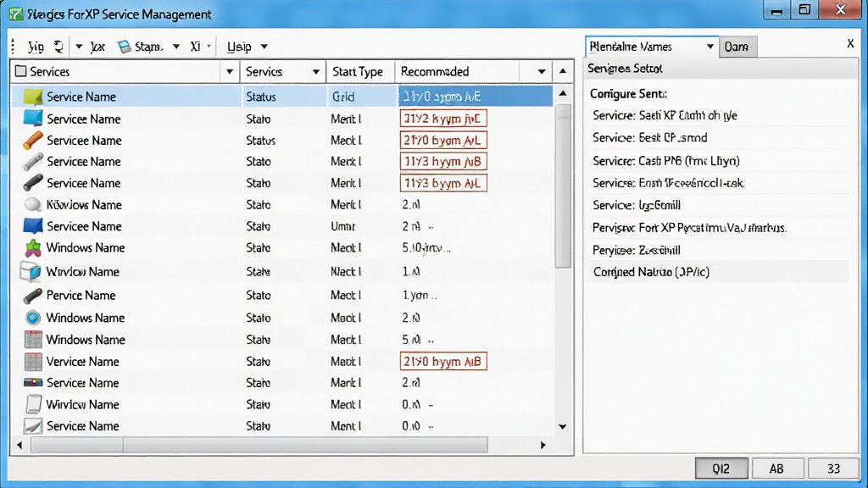The height and width of the screenshot is (488, 868).
Task: Select the orange pencil icon in the services list
Action: point(33,140)
